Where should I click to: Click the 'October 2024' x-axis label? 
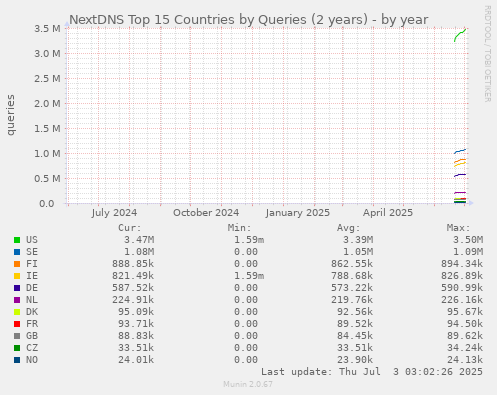point(206,213)
